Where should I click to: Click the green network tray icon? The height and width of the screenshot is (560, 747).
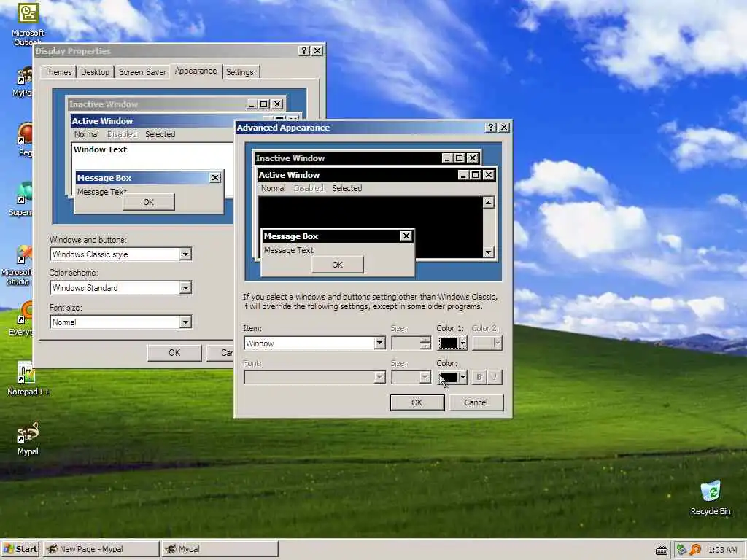tap(682, 550)
